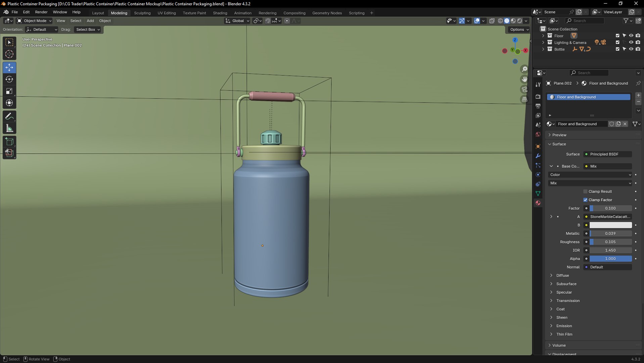Activate the Scale tool
The height and width of the screenshot is (363, 644).
9,91
